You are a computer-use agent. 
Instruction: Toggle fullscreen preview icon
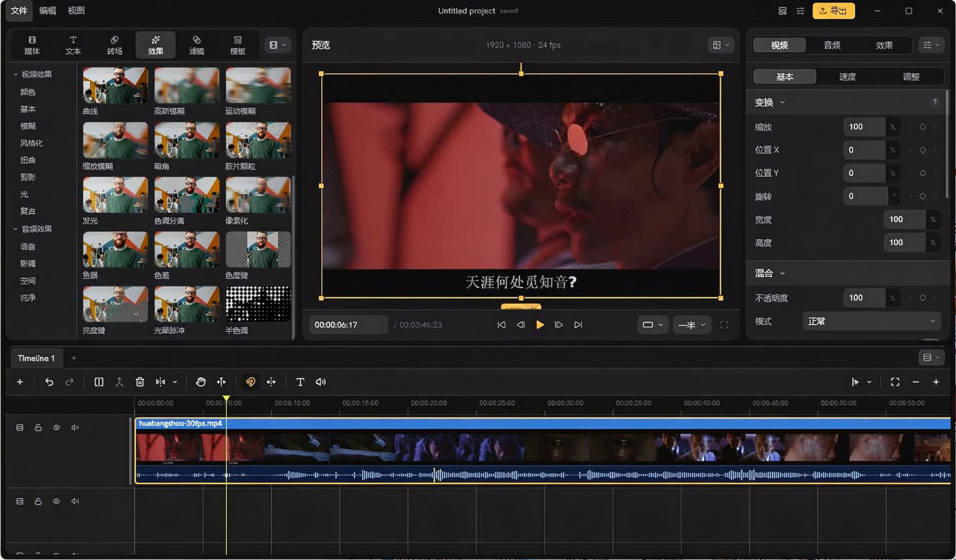[724, 325]
